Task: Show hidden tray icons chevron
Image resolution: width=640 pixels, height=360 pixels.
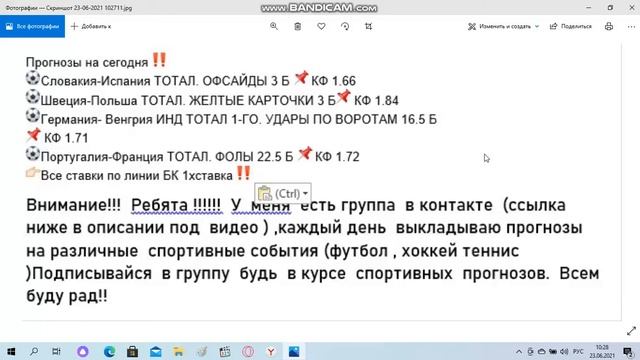Action: coord(519,351)
